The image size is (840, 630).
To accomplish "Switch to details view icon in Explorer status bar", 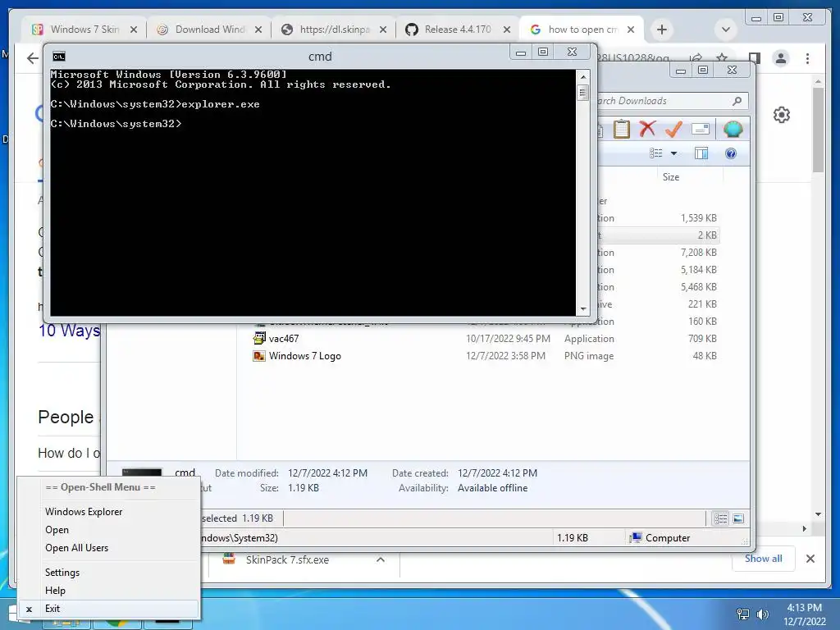I will (721, 518).
